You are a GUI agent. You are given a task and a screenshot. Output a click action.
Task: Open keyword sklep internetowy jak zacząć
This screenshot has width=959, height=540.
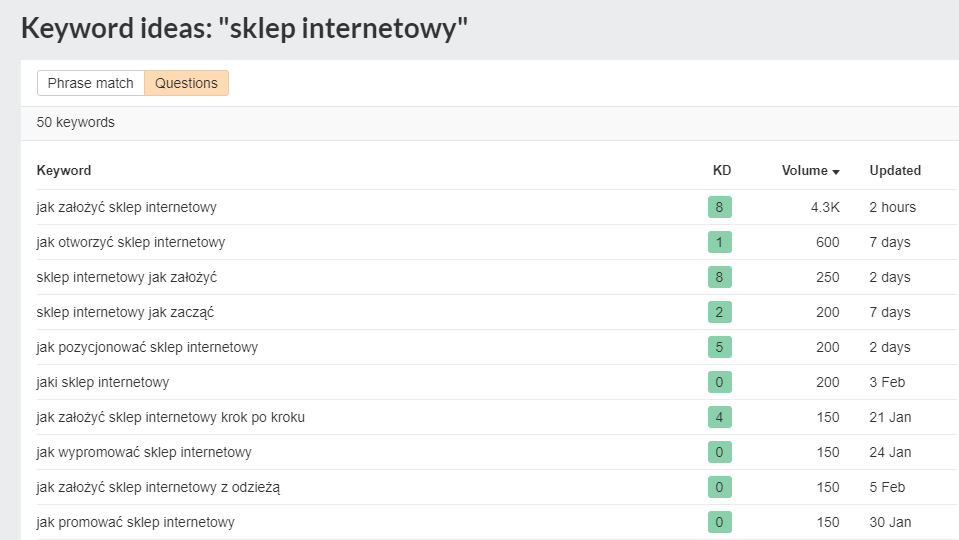(125, 313)
